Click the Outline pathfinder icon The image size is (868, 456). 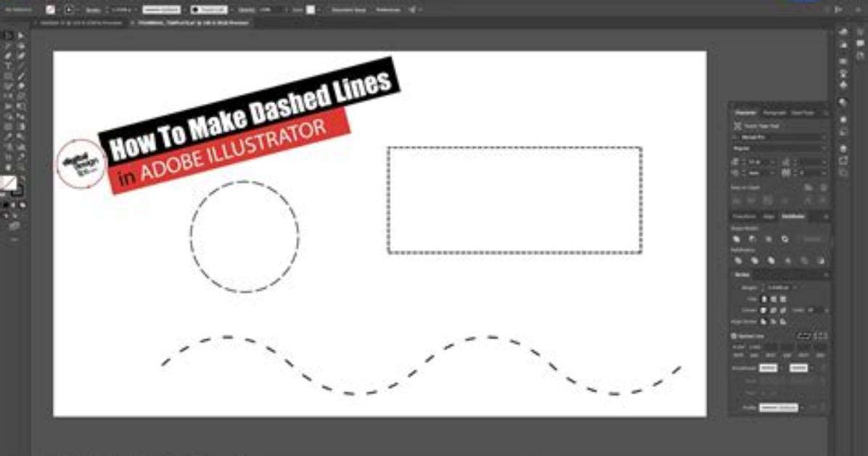click(x=804, y=261)
